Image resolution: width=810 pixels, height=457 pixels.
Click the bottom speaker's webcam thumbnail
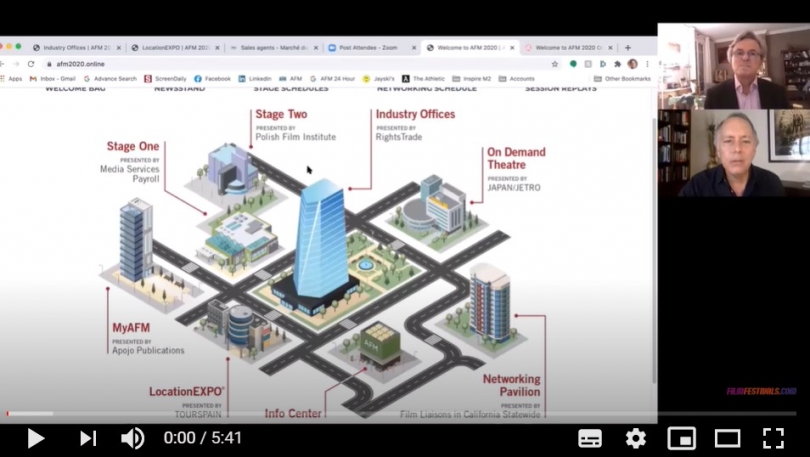click(x=734, y=153)
